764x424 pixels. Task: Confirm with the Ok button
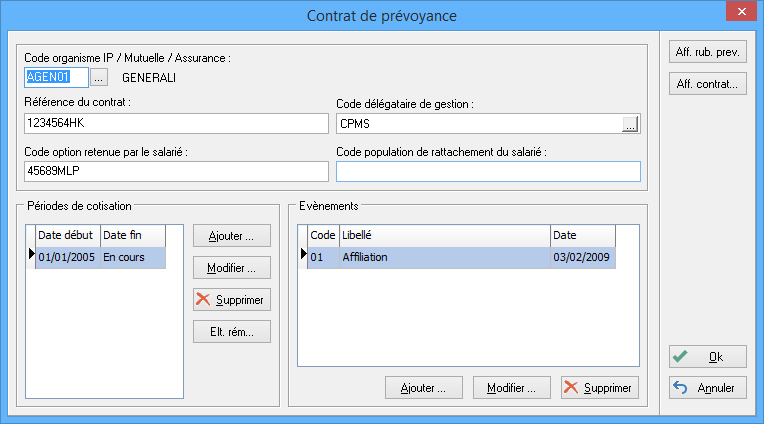point(708,356)
